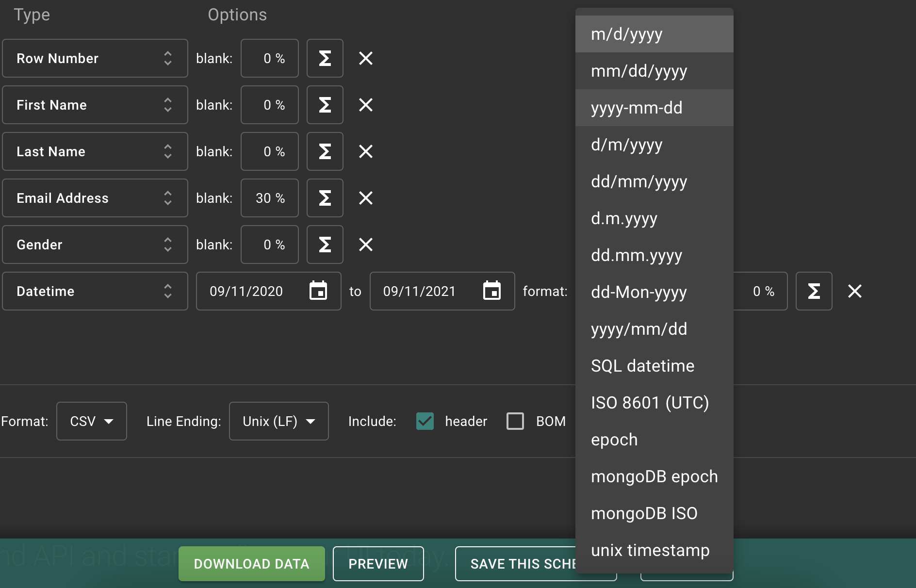916x588 pixels.
Task: Preview the generated data
Action: [x=378, y=564]
